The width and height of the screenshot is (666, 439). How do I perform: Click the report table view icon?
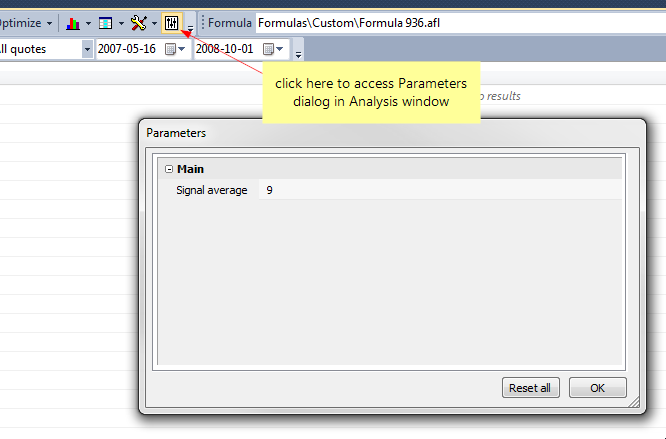tap(105, 23)
